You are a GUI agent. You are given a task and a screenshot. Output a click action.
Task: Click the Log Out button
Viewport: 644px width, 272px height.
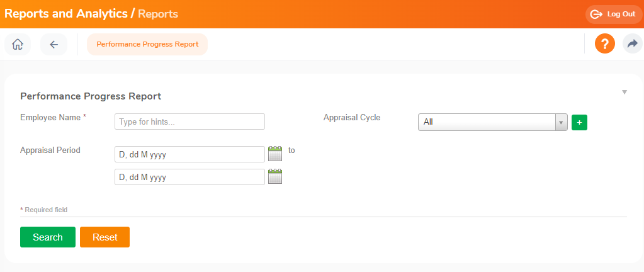point(614,14)
